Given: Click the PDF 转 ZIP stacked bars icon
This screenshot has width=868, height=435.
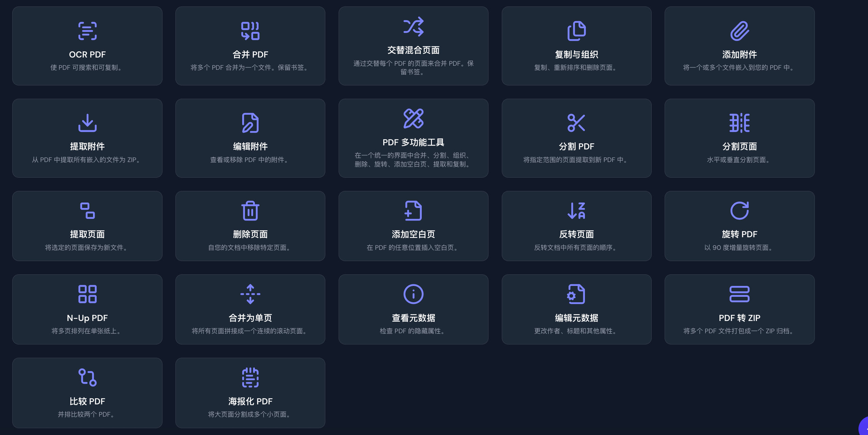Looking at the screenshot, I should pyautogui.click(x=739, y=294).
